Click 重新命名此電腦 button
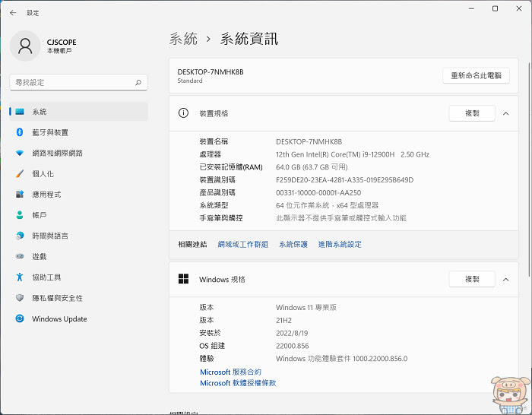This screenshot has height=415, width=532. pyautogui.click(x=476, y=75)
